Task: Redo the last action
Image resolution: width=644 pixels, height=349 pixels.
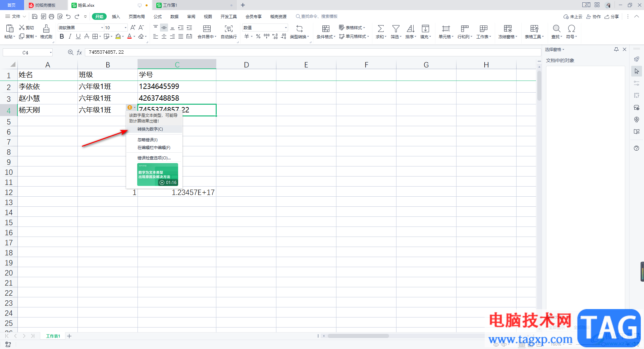Action: pyautogui.click(x=77, y=16)
